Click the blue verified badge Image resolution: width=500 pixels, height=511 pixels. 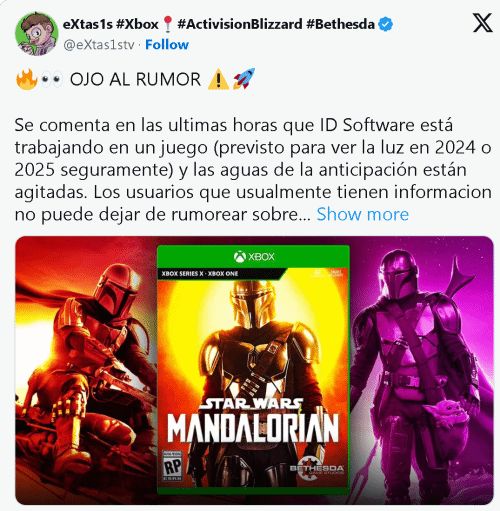pos(386,24)
